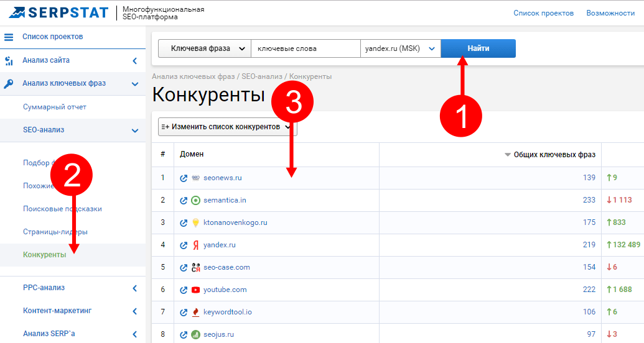
Task: Click the ktonanovenkogo.ru lightbulb favicon
Action: click(196, 223)
